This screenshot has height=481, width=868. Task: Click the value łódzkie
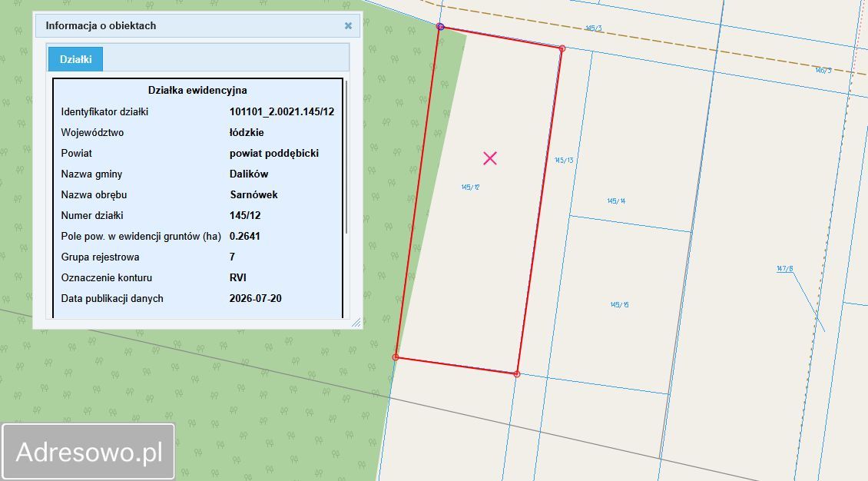pos(247,132)
